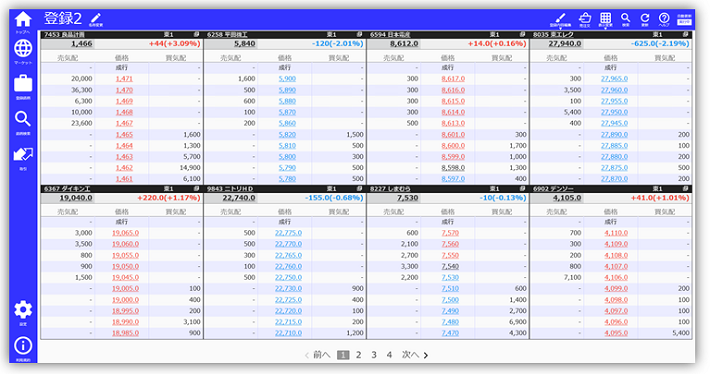Open the Market globe icon
This screenshot has width=710, height=374.
23,51
